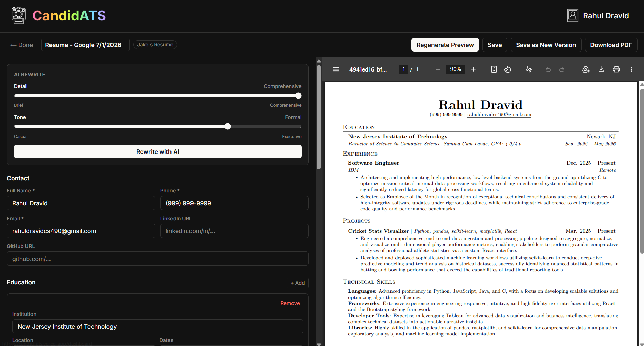The width and height of the screenshot is (644, 346).
Task: Click the Jake's Resume template tag
Action: pos(155,45)
